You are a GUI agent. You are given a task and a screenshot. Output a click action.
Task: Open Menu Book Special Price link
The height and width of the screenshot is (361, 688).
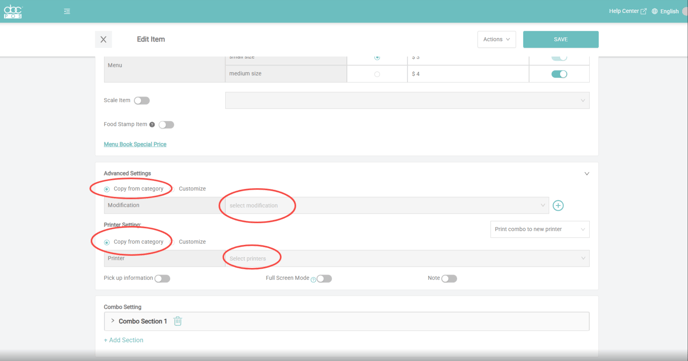135,144
